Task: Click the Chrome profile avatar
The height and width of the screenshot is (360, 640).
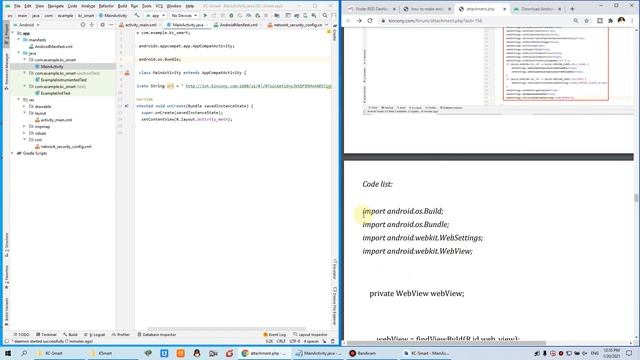Action: [621, 20]
